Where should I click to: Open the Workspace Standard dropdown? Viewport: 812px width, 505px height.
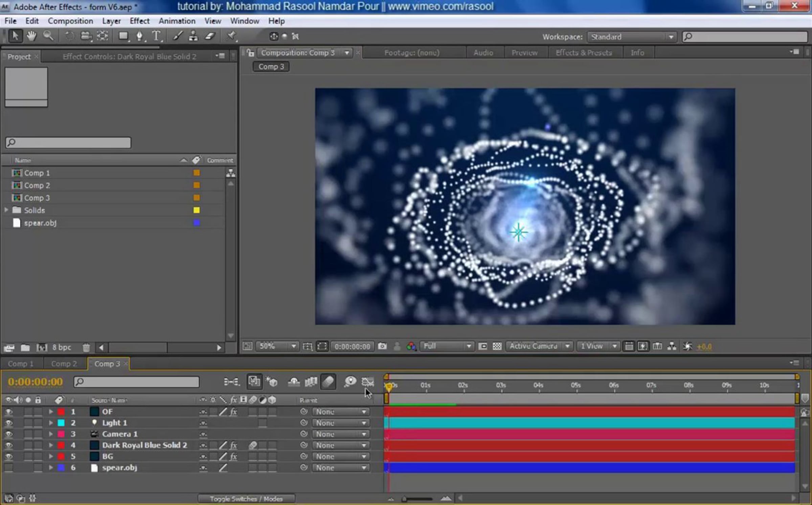pyautogui.click(x=631, y=37)
